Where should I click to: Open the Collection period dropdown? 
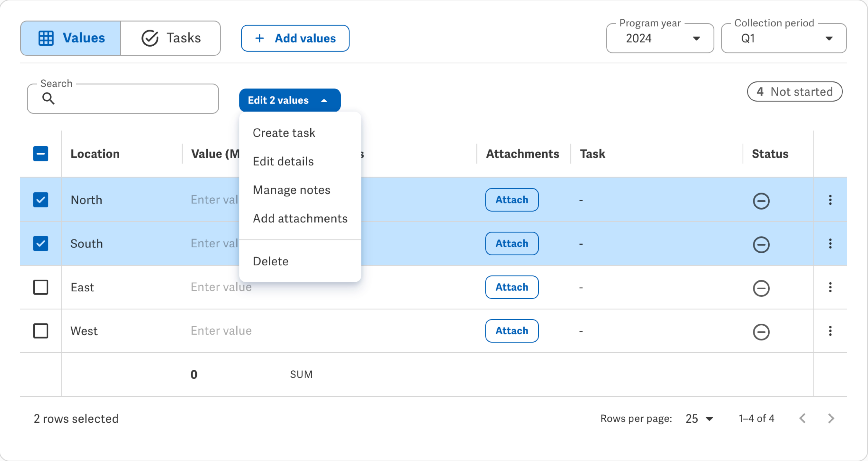(830, 38)
